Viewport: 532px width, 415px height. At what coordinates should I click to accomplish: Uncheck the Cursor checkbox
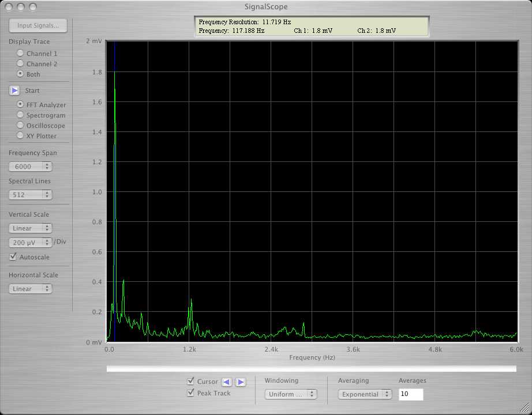click(191, 382)
